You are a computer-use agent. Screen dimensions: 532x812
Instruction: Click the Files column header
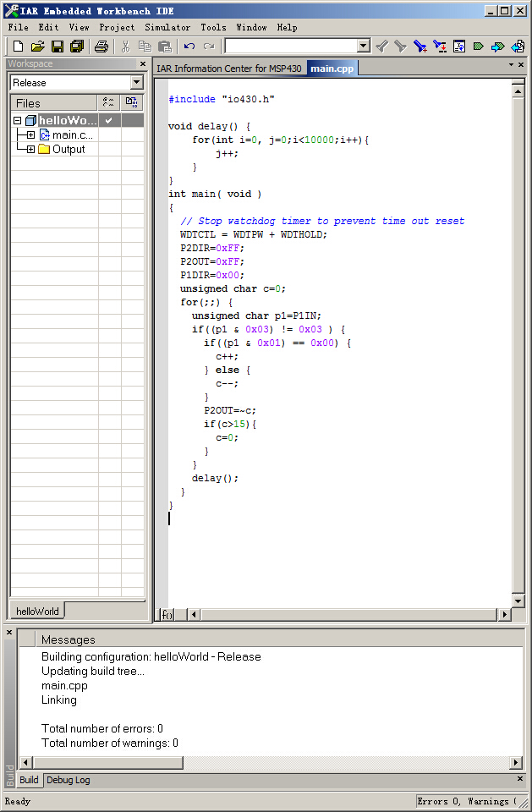point(54,102)
